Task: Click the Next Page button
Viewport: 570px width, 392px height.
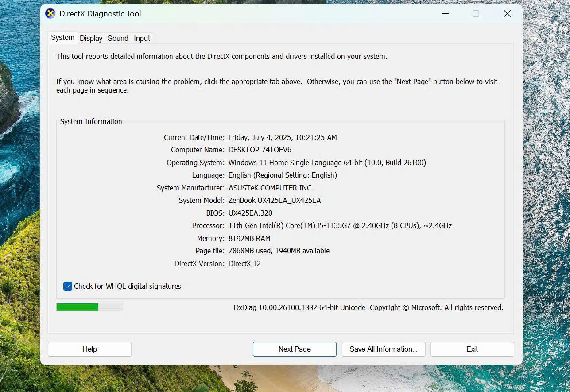Action: click(x=295, y=349)
